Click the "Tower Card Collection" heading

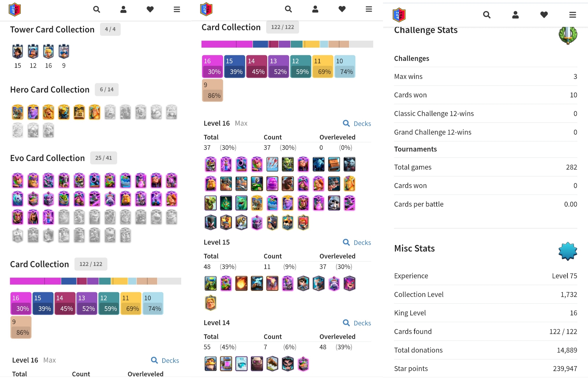coord(52,29)
